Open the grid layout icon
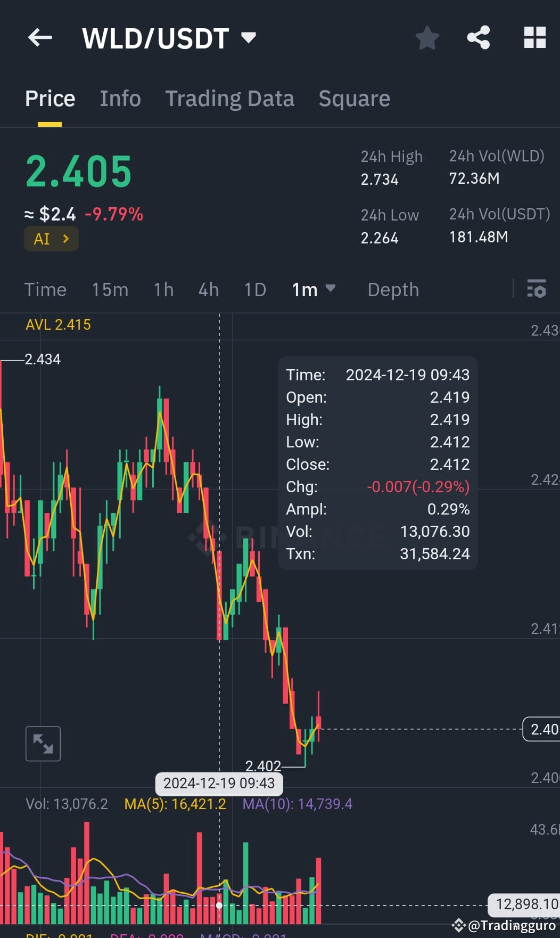 [x=534, y=37]
